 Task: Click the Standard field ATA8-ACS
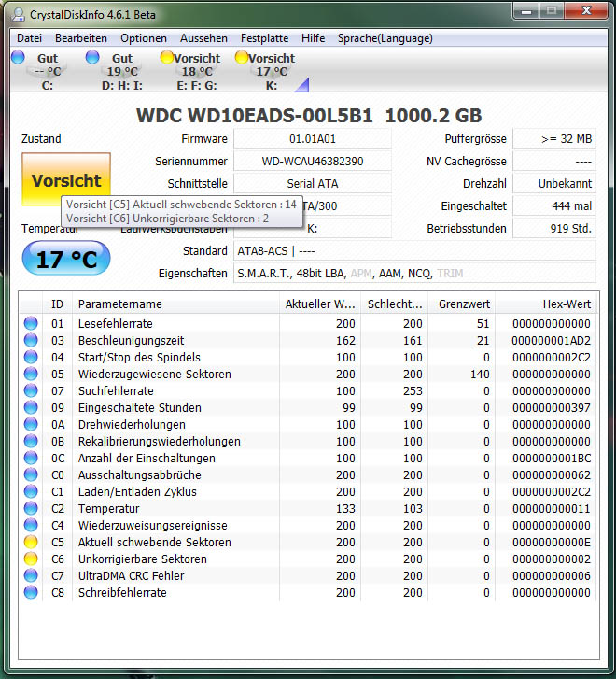coord(414,250)
